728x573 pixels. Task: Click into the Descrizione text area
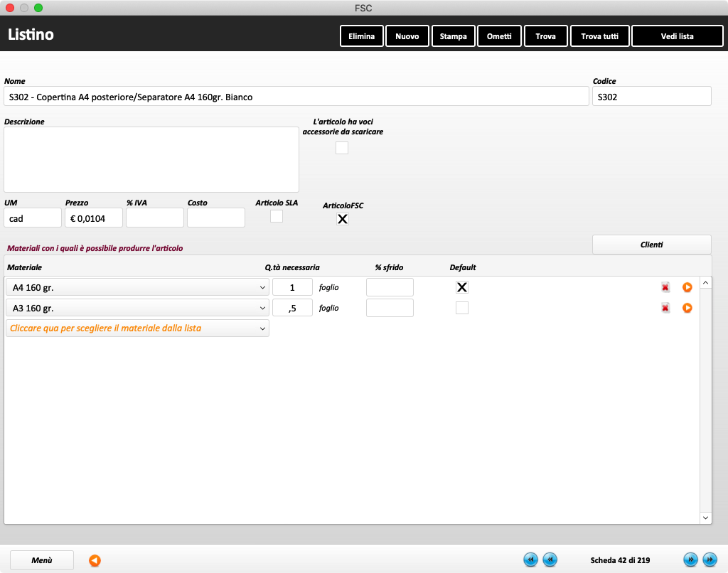tap(151, 159)
